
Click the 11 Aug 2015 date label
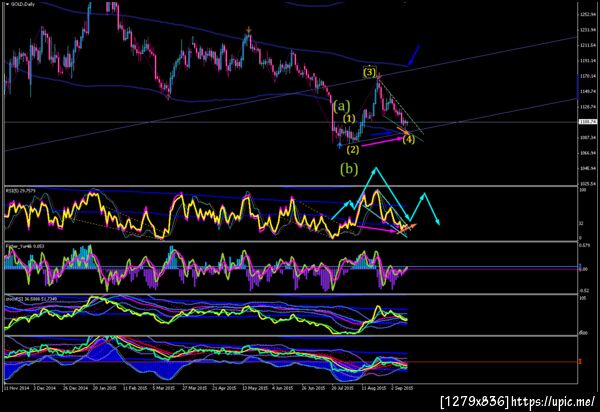pyautogui.click(x=374, y=388)
